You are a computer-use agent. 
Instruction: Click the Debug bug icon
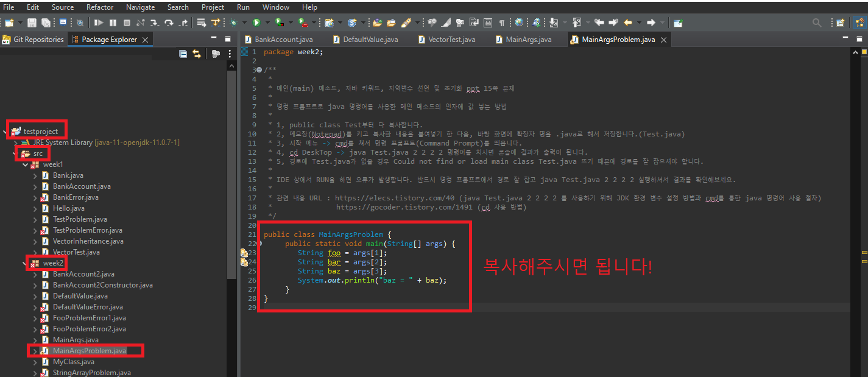click(x=234, y=23)
